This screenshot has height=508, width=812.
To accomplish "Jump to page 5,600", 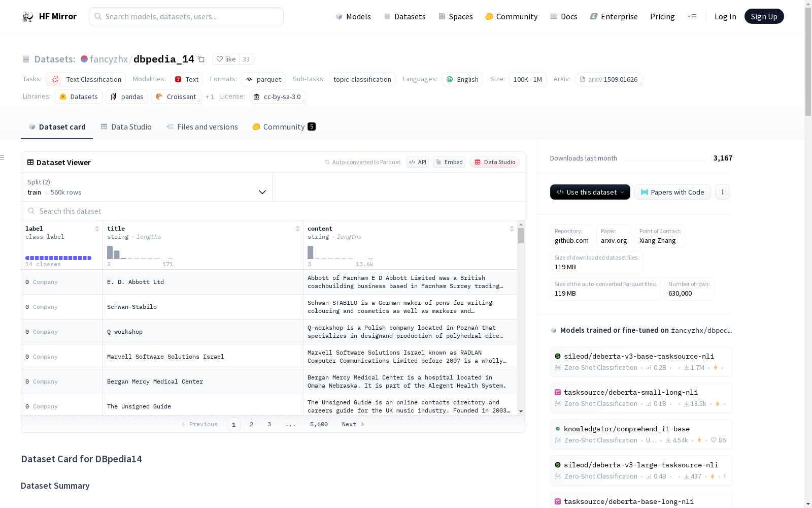I will (x=319, y=424).
